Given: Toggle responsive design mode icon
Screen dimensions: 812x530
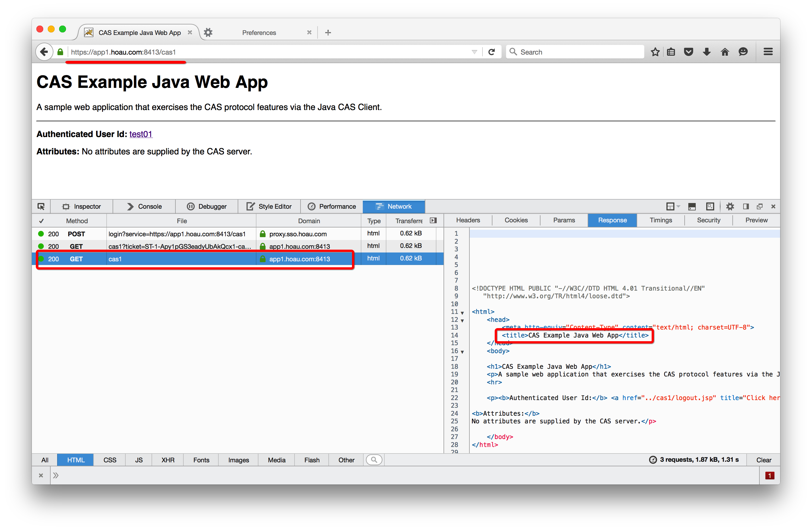Looking at the screenshot, I should tap(710, 206).
